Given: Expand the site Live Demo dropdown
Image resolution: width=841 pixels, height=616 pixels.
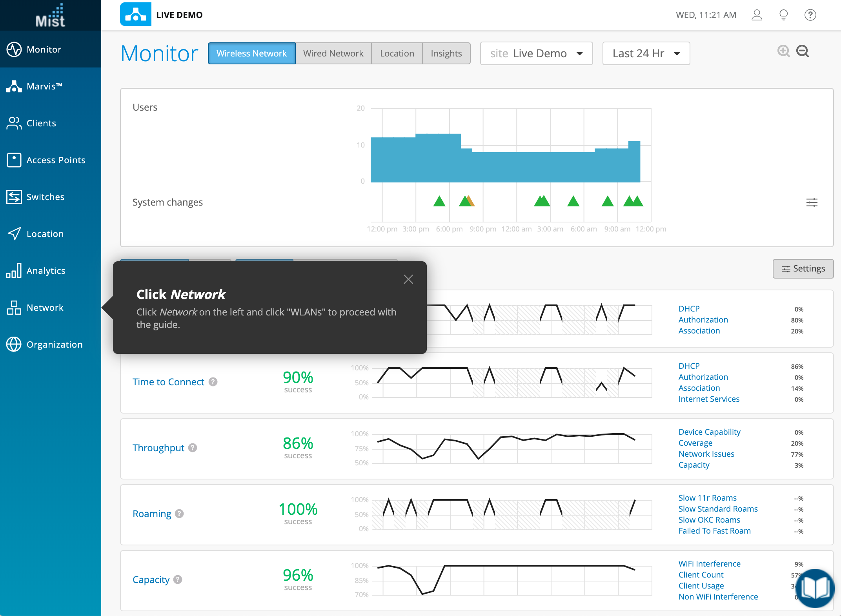Looking at the screenshot, I should pos(536,53).
